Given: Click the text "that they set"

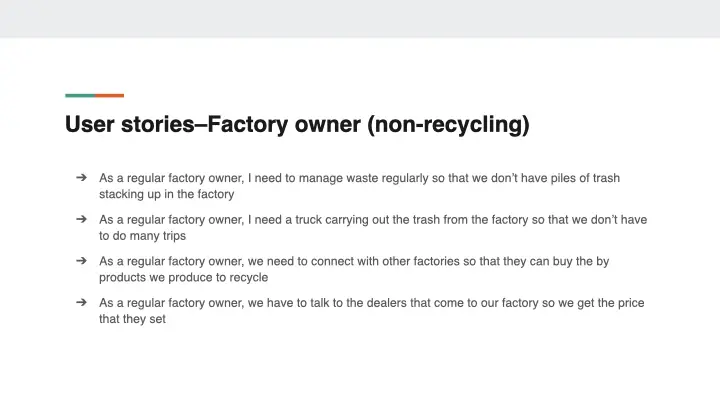Looking at the screenshot, I should point(132,320).
